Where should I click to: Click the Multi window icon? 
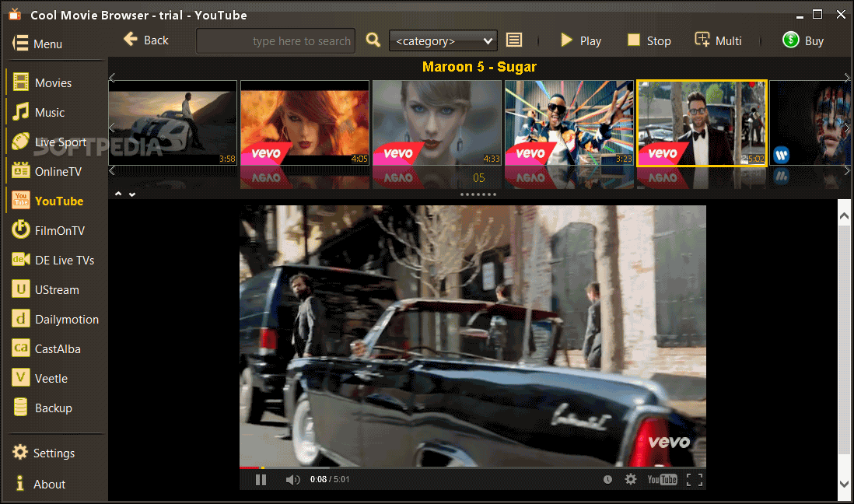point(702,39)
